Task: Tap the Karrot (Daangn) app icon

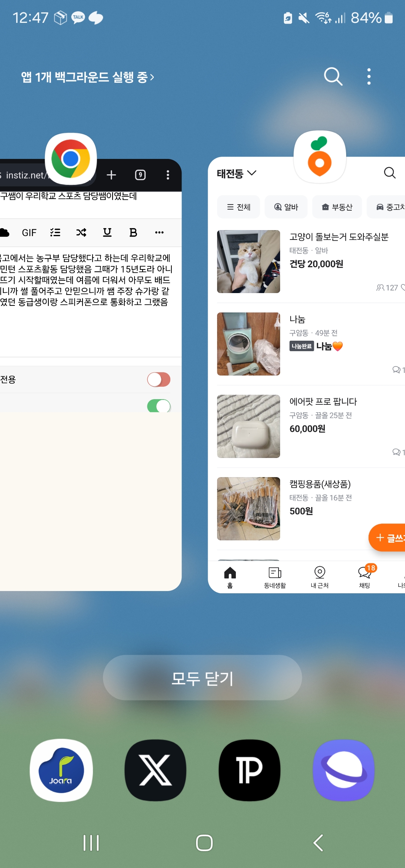Action: tap(319, 157)
